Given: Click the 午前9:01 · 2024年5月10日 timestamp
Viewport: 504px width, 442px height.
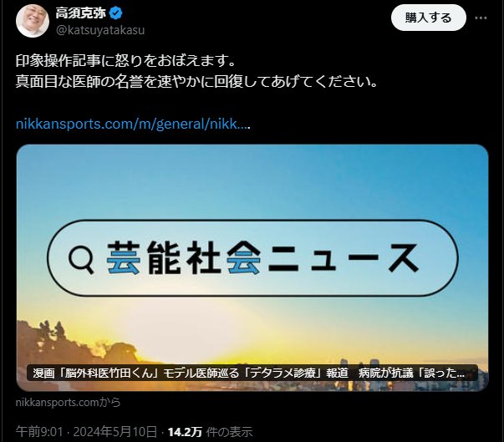Looking at the screenshot, I should (x=87, y=432).
